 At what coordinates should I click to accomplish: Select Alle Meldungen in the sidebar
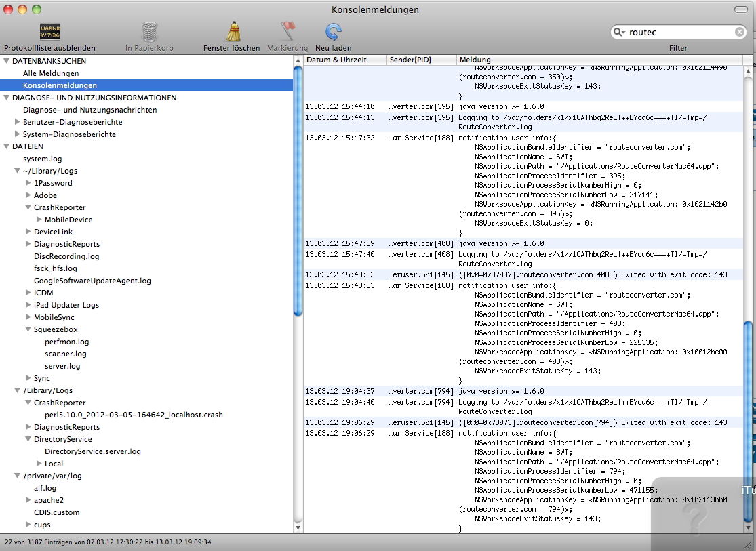point(51,73)
